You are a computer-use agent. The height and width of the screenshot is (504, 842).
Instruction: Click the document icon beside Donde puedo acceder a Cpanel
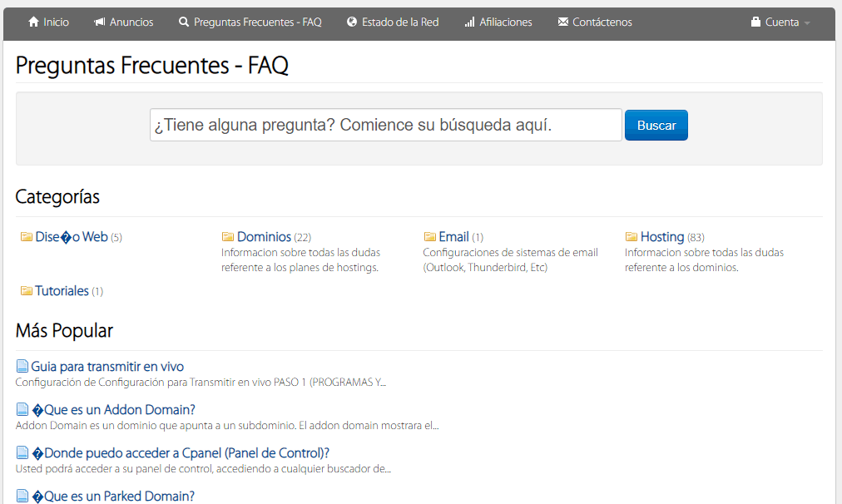pos(22,453)
